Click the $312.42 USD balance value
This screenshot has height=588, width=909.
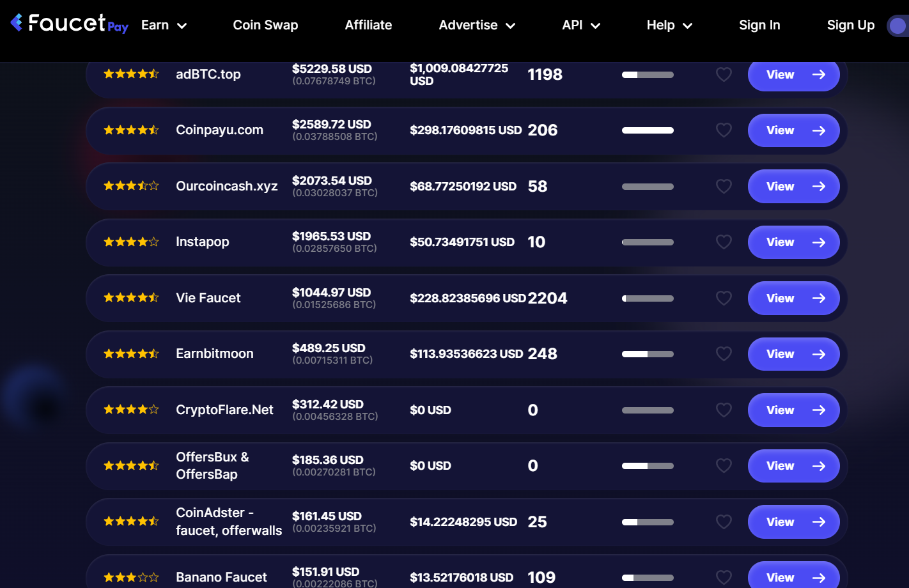(328, 405)
